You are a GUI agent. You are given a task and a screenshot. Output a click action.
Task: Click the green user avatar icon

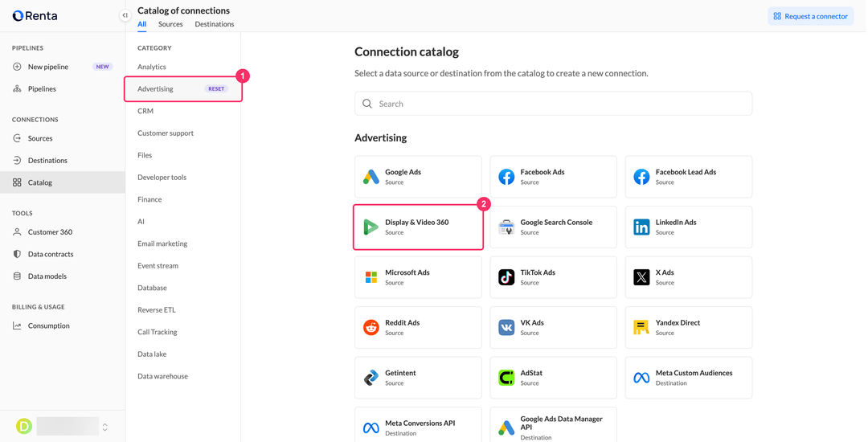[24, 426]
